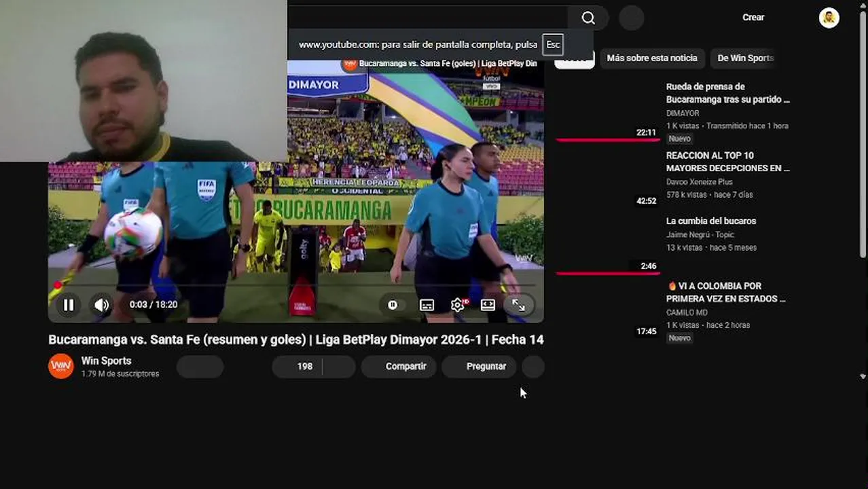Open La cumbia del bucaros video
The height and width of the screenshot is (489, 868).
[x=711, y=221]
